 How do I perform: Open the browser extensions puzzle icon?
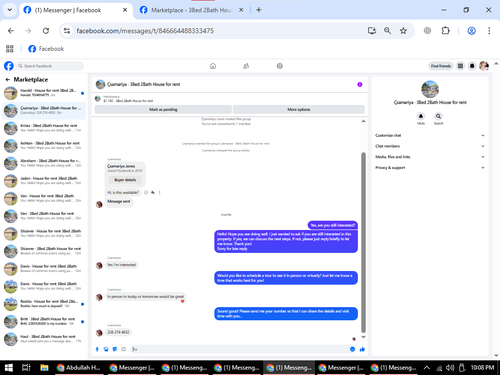point(445,31)
